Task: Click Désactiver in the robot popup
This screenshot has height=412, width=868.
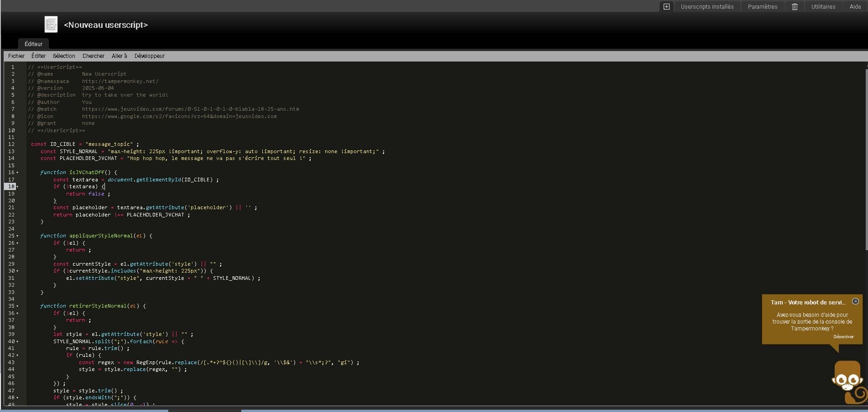Action: pos(843,337)
